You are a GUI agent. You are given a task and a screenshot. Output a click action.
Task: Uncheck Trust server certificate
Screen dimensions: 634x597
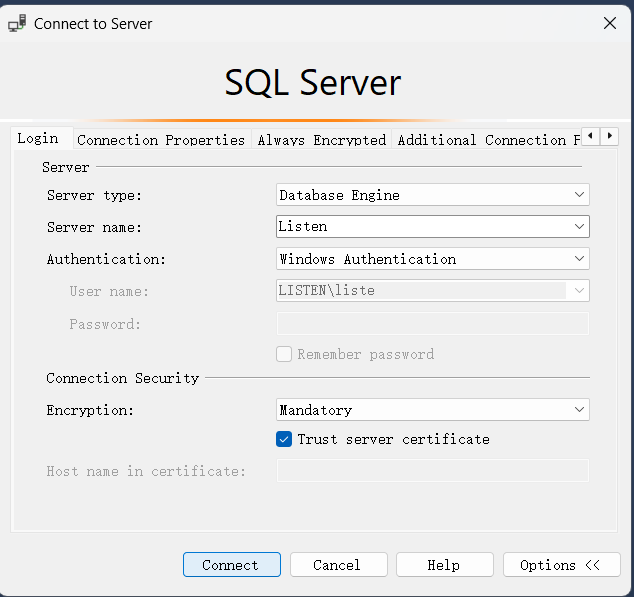[x=284, y=439]
